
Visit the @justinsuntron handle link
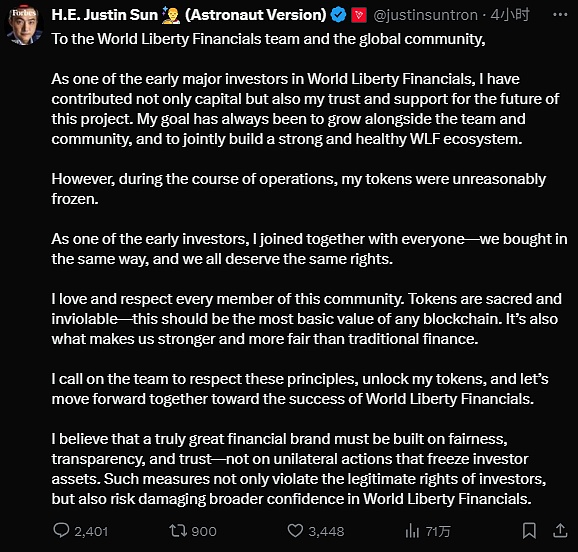425,15
